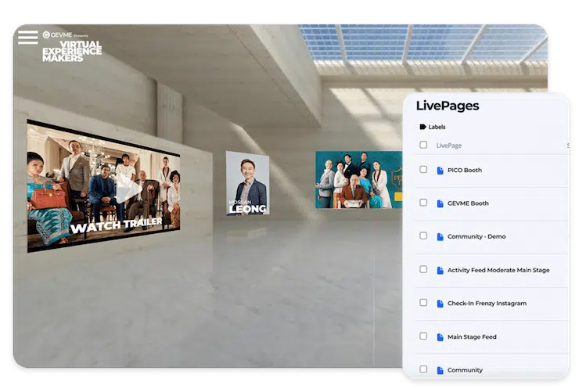Screen dimensions: 579x392
Task: Check the Activity Feed Moderate Main Stage checkbox
Action: (x=423, y=269)
